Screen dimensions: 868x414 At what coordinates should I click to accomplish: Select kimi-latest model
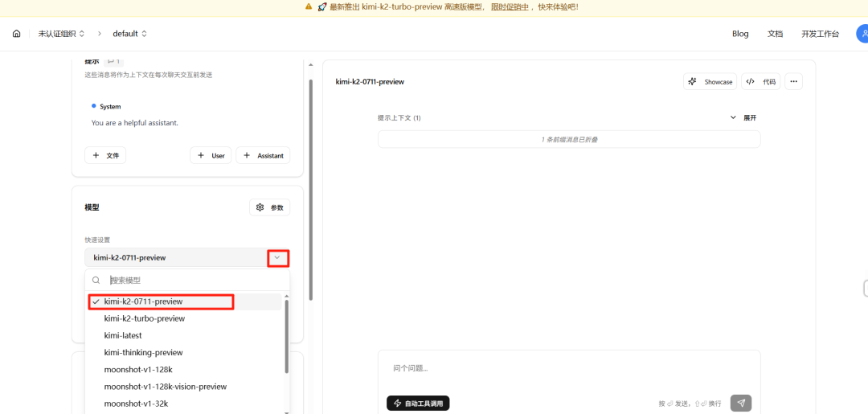(x=123, y=335)
